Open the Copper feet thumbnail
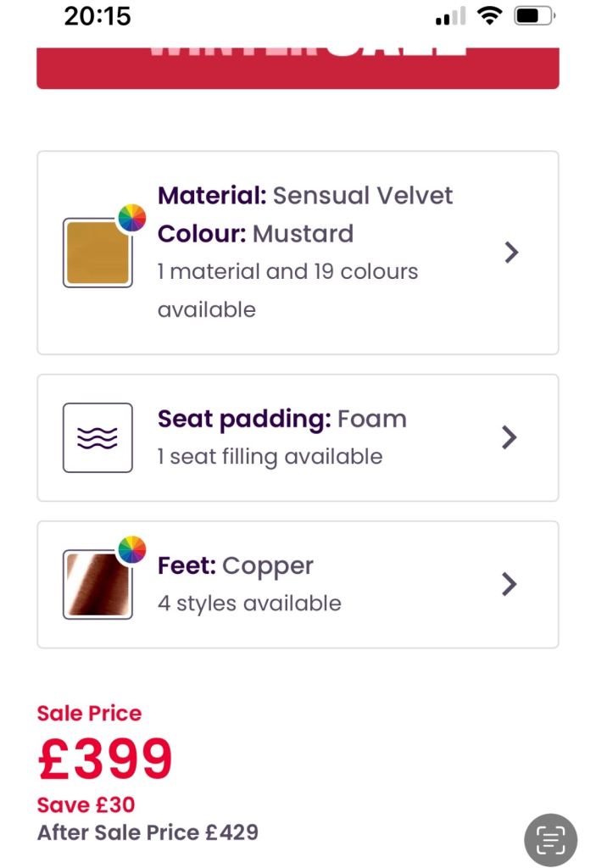This screenshot has width=596, height=868. click(x=97, y=585)
